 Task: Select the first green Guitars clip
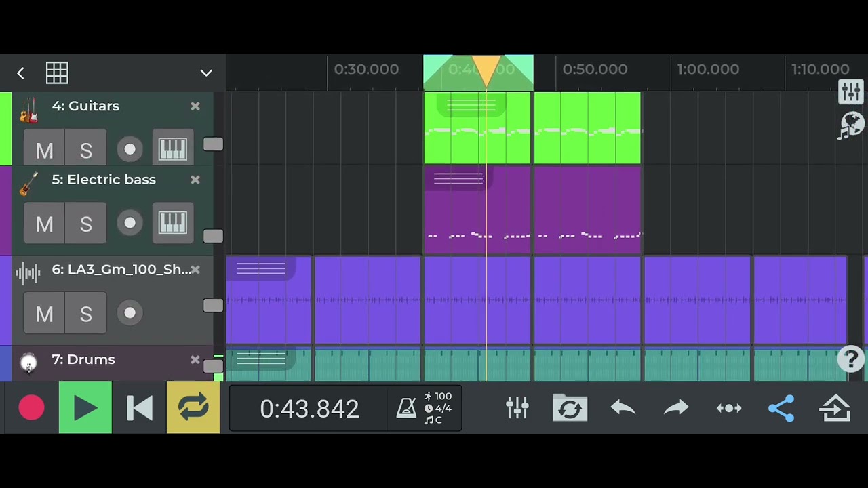[x=477, y=128]
